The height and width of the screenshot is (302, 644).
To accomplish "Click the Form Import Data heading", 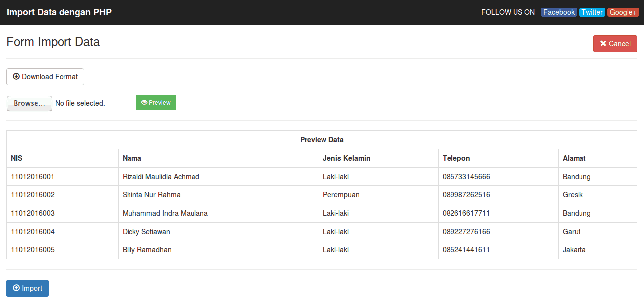I will [53, 42].
